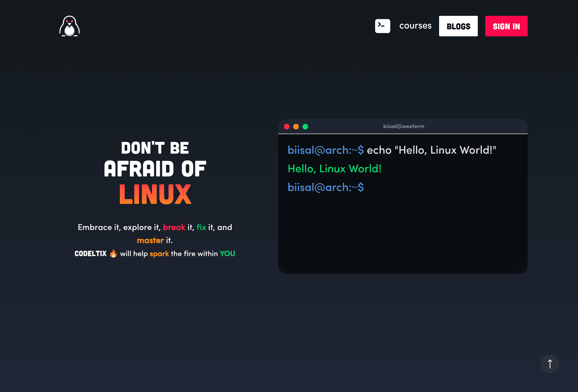
Task: Click the red word break
Action: (x=174, y=227)
